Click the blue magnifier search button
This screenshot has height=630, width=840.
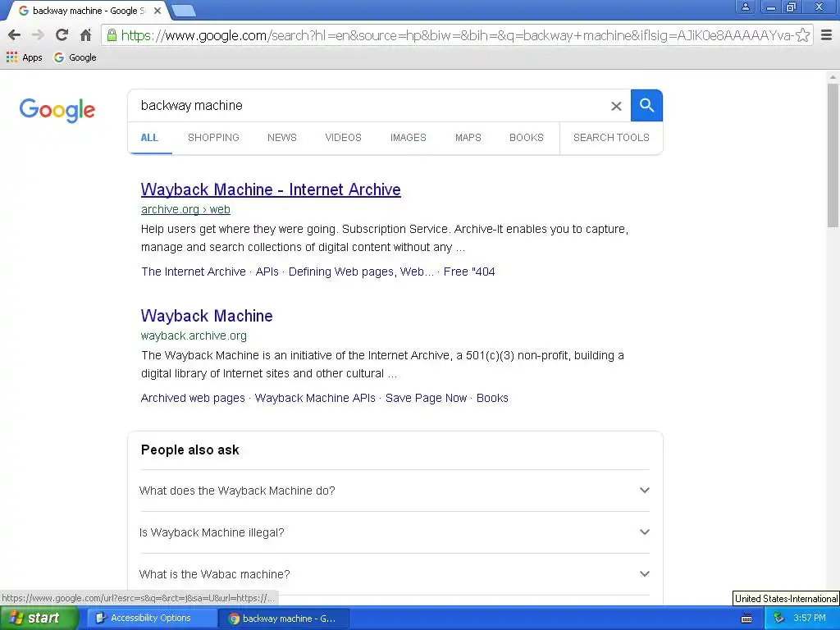tap(646, 106)
